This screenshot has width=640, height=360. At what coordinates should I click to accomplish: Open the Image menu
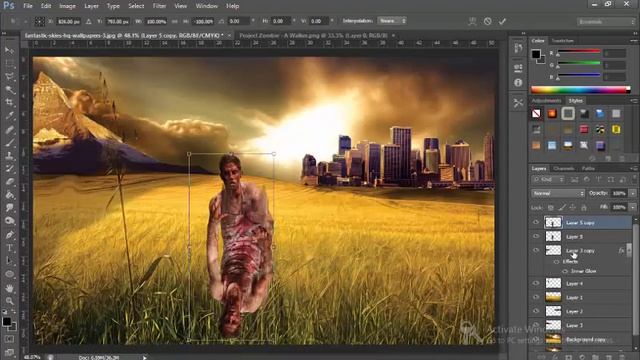pyautogui.click(x=67, y=6)
